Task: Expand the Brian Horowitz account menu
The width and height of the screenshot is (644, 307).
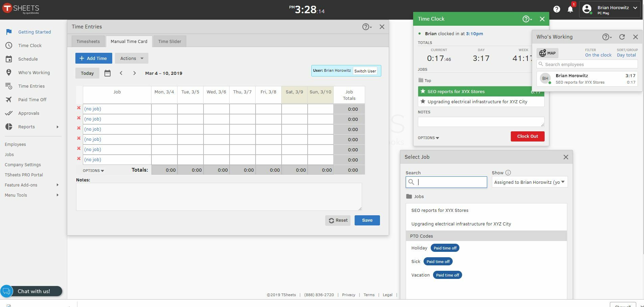Action: click(610, 9)
